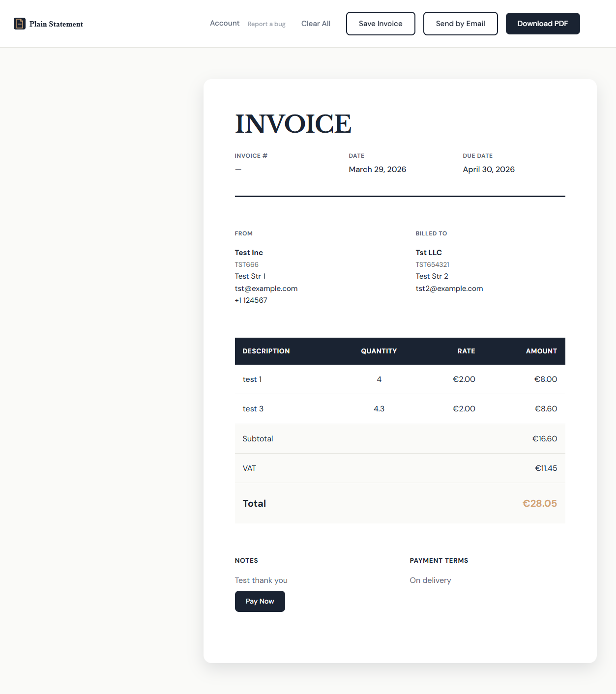Click sender phone +1 124567
Viewport: 616px width, 694px height.
(x=251, y=300)
